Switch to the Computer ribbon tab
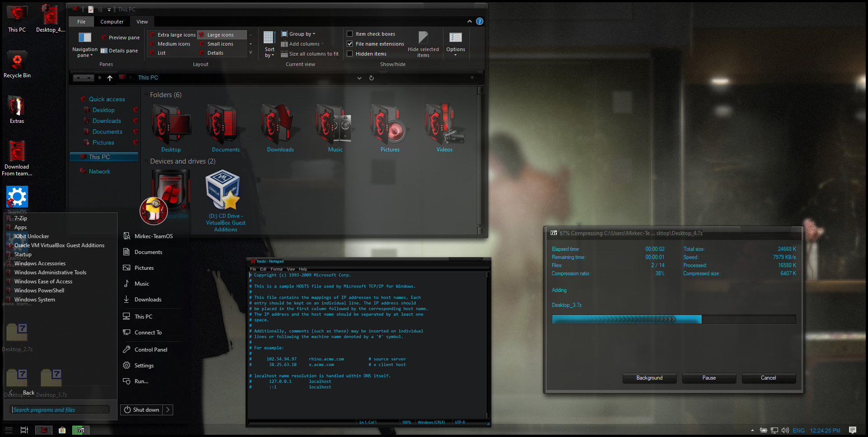868x437 pixels. (112, 22)
